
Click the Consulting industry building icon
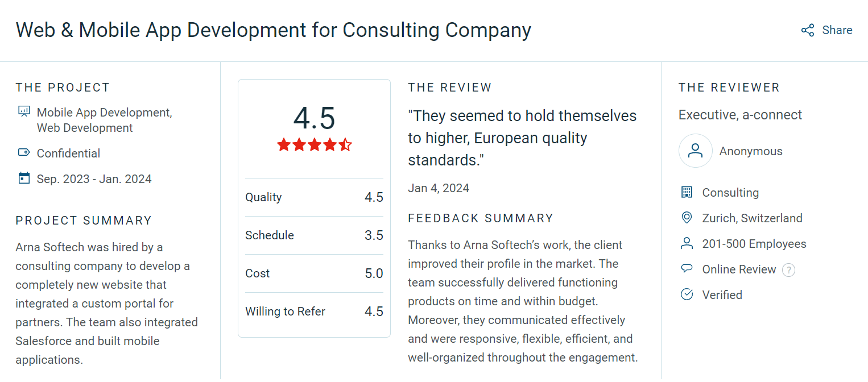(x=687, y=192)
